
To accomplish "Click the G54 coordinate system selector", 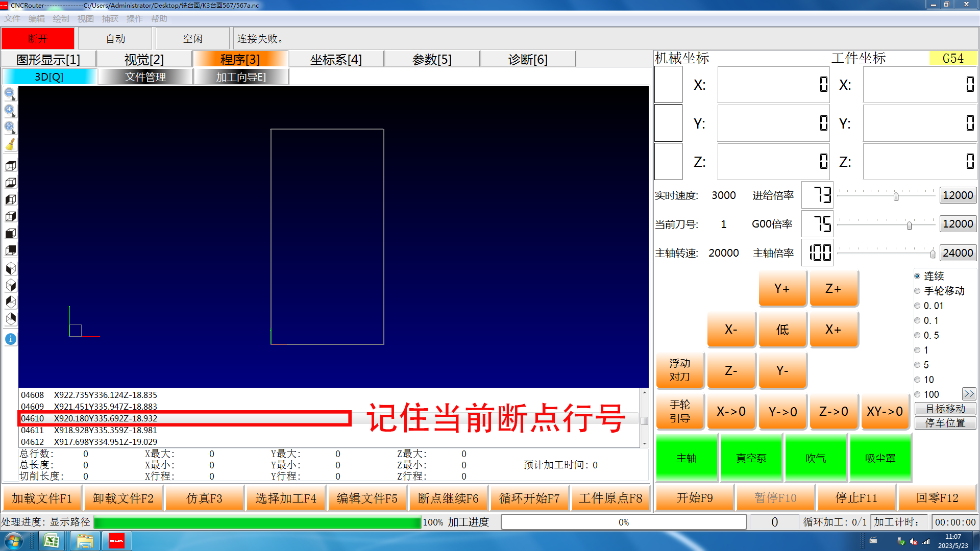I will [x=952, y=58].
